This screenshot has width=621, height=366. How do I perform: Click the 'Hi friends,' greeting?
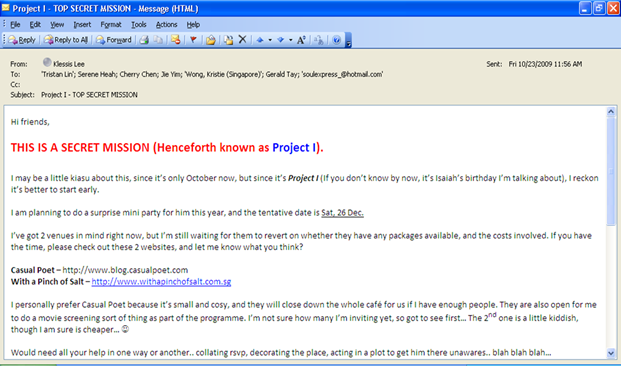(30, 122)
